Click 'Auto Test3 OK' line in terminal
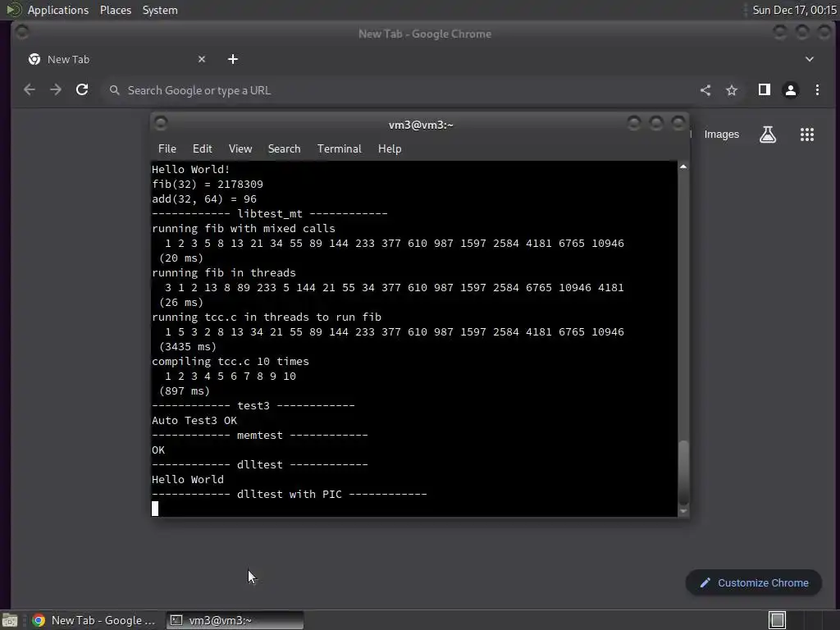840x630 pixels. (x=194, y=421)
